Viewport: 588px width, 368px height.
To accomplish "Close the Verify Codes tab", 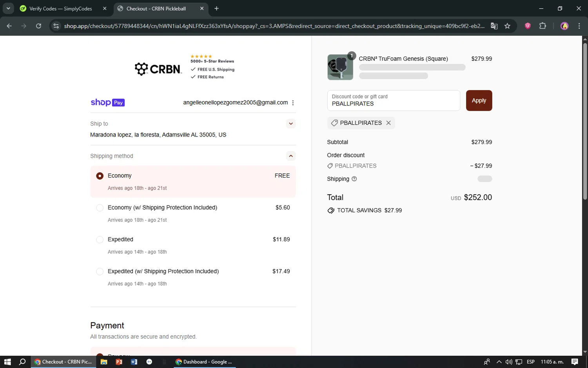I will [105, 9].
